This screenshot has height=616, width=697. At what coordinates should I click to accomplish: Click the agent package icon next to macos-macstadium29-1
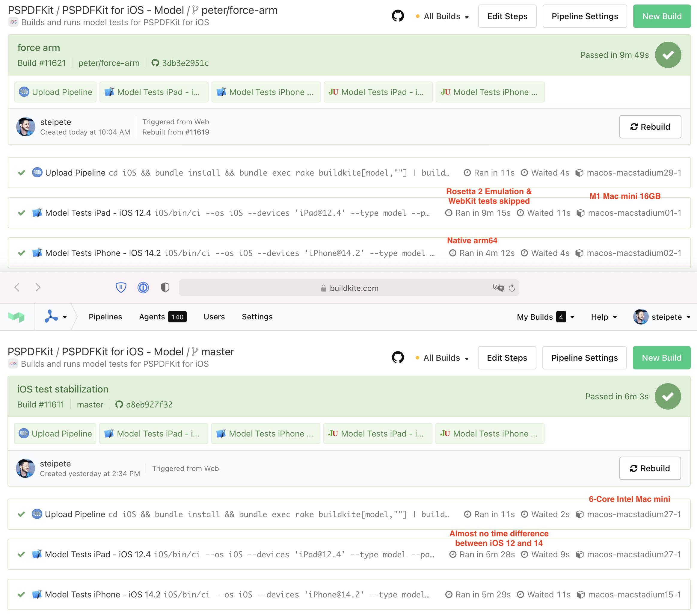(580, 173)
